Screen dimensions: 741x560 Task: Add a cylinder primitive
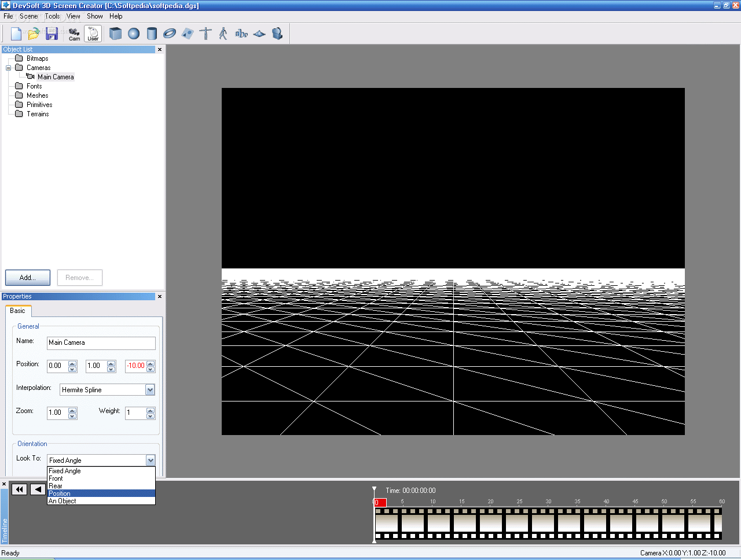coord(152,34)
